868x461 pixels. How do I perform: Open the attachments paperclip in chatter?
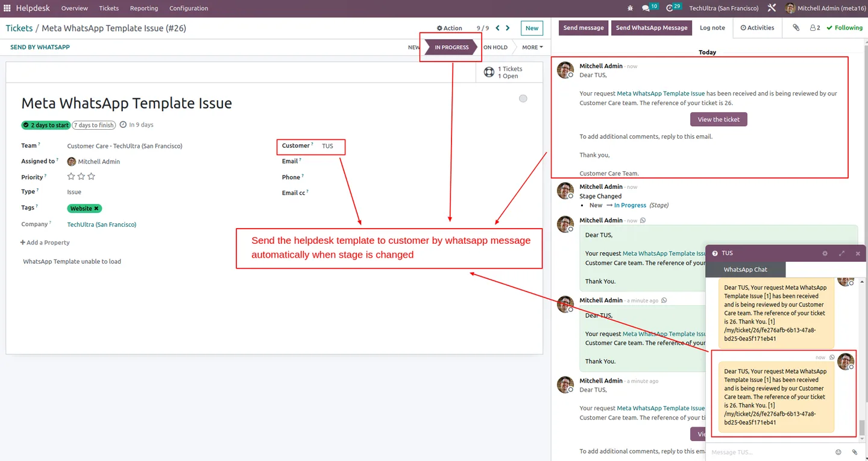tap(796, 28)
